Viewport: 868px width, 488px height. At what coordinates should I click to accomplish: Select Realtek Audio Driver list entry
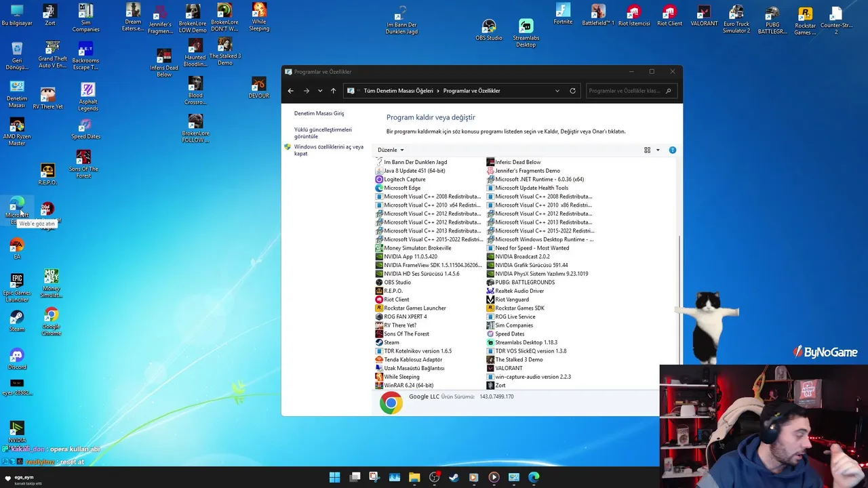click(519, 291)
